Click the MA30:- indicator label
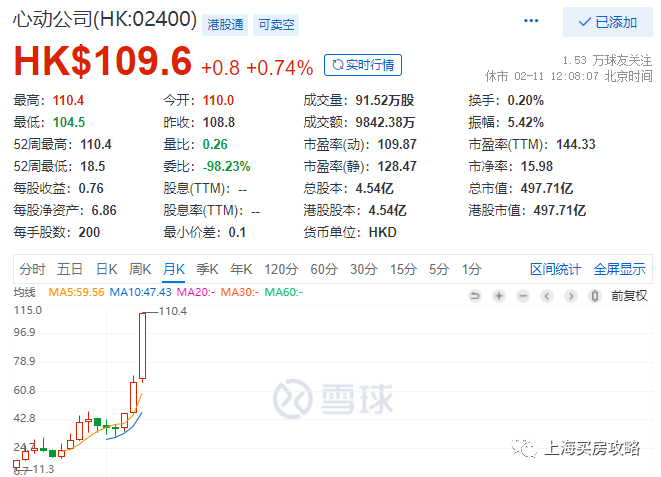The width and height of the screenshot is (661, 477). 239,292
